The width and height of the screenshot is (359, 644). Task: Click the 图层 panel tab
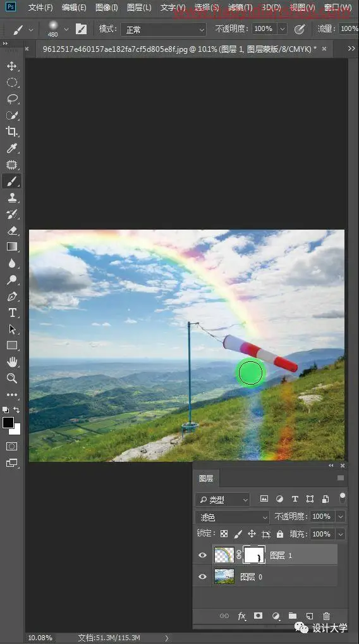(206, 478)
